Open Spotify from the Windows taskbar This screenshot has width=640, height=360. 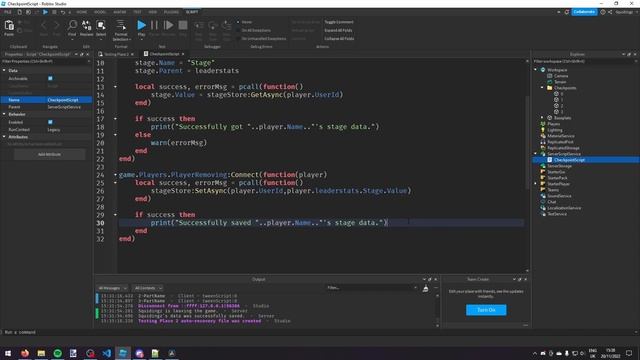click(58, 353)
